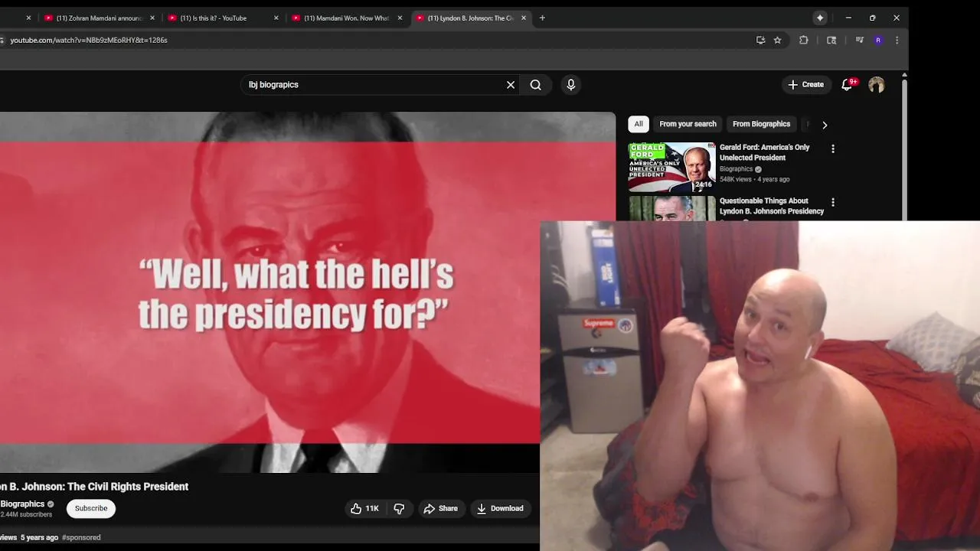Click the Gemini sparkle button in title bar

tap(820, 18)
